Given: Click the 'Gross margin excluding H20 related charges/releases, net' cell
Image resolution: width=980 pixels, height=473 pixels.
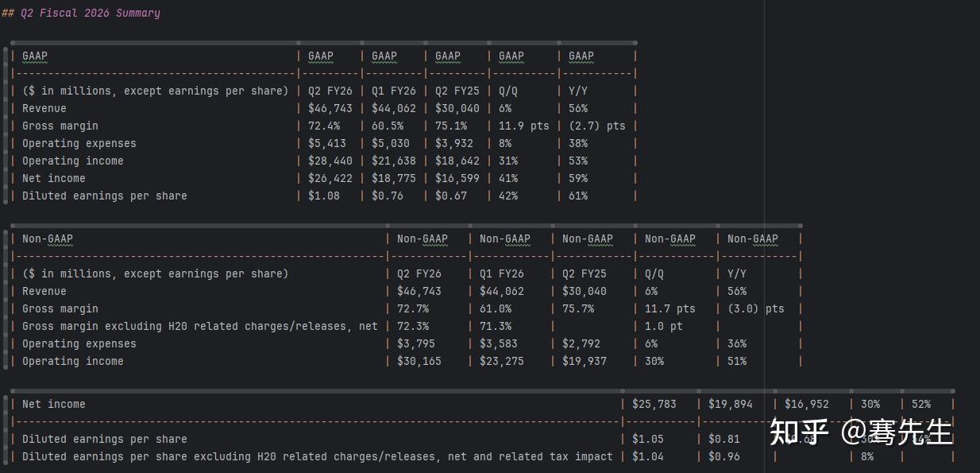Looking at the screenshot, I should 199,326.
